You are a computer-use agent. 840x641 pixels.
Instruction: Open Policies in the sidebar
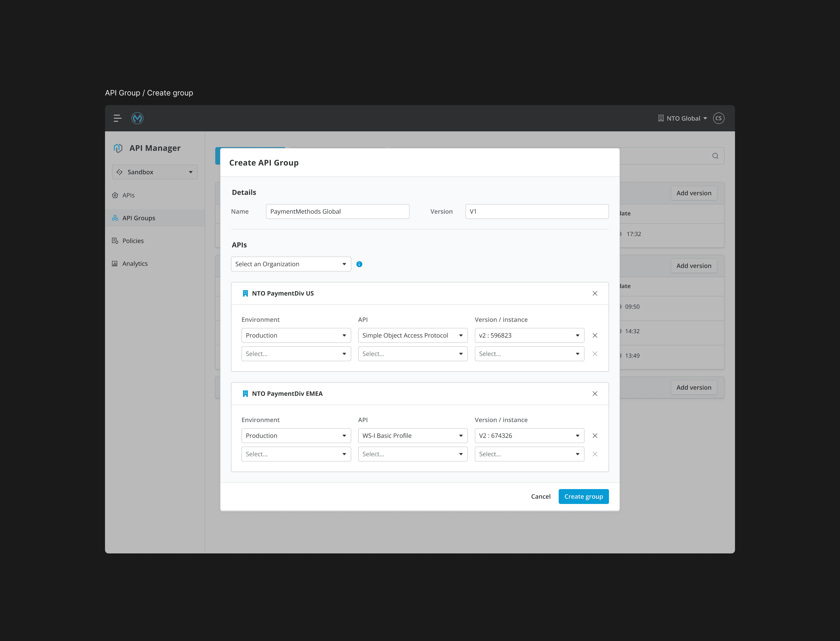click(133, 241)
